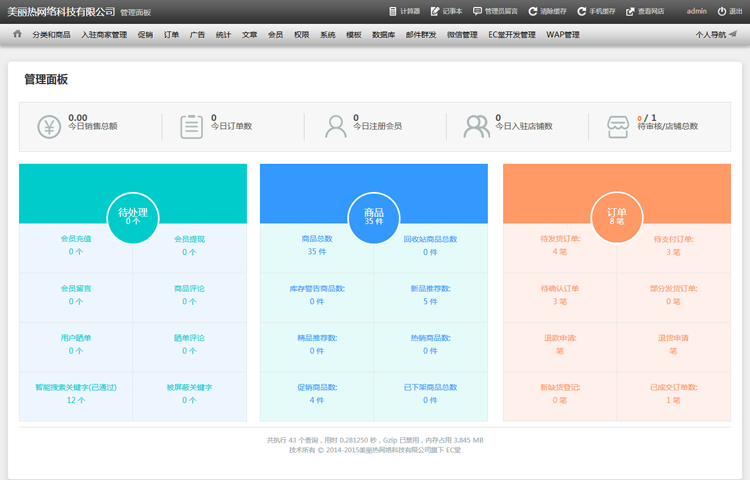Open the 权限 menu
750x480 pixels.
(x=301, y=34)
